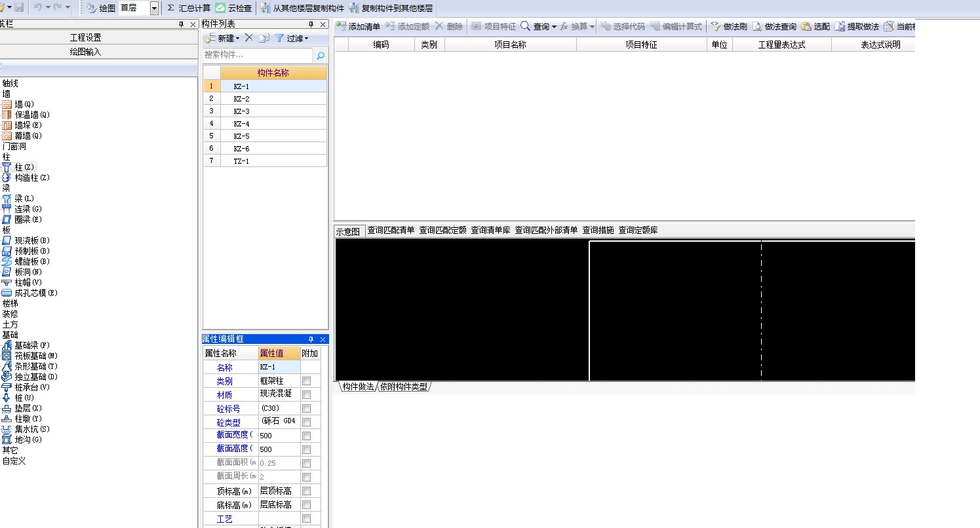This screenshot has height=528, width=980.
Task: Click the redo arrow icon
Action: tap(58, 8)
